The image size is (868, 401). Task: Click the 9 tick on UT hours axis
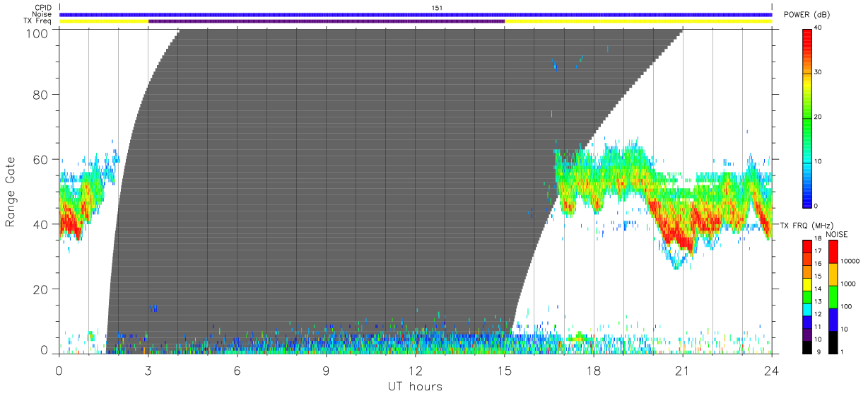326,370
